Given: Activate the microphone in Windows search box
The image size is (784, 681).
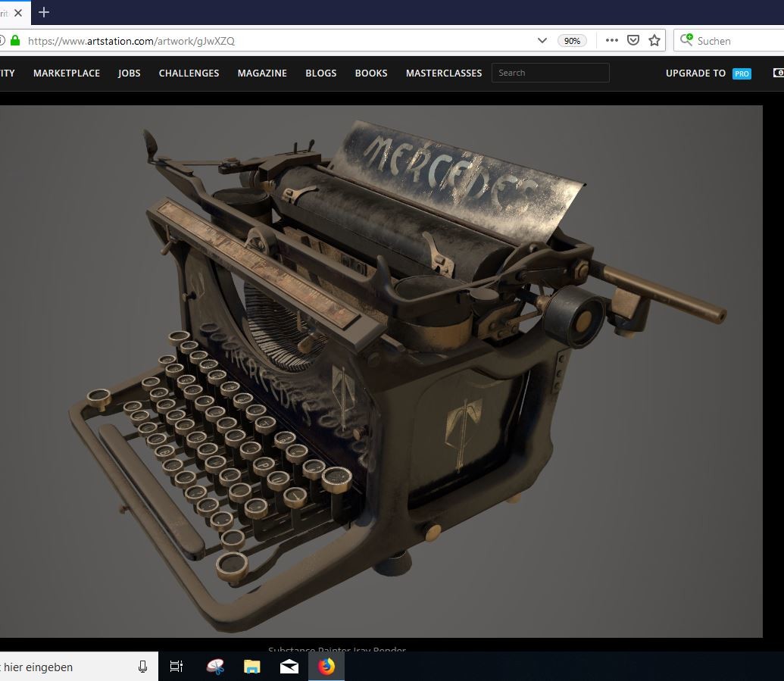Looking at the screenshot, I should pos(143,667).
